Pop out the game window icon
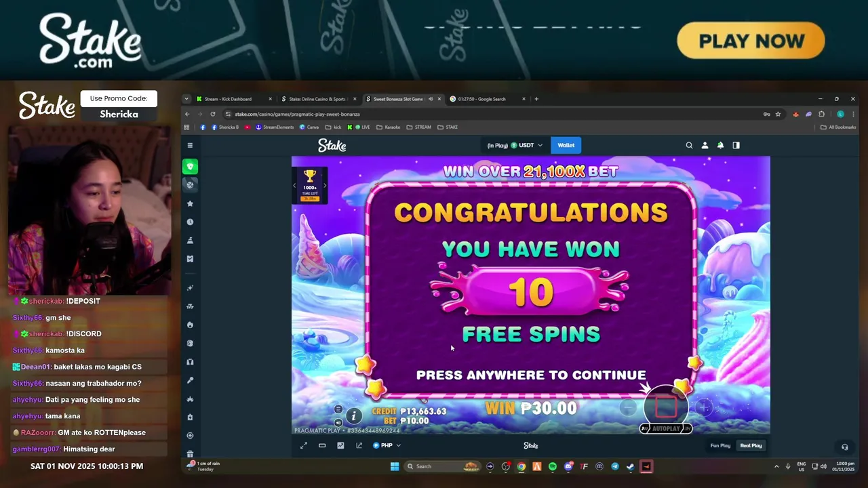The image size is (868, 488). [359, 445]
